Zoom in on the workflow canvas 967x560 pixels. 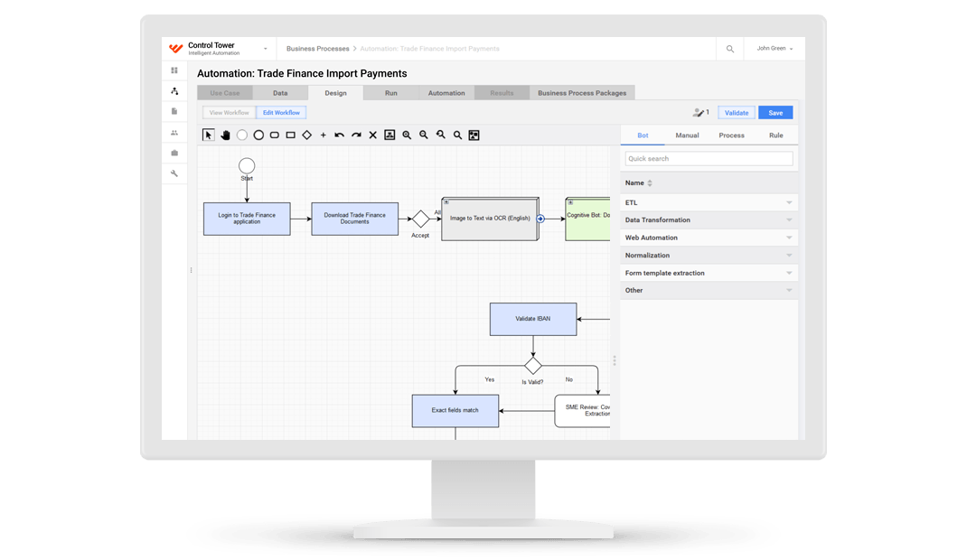click(x=407, y=135)
